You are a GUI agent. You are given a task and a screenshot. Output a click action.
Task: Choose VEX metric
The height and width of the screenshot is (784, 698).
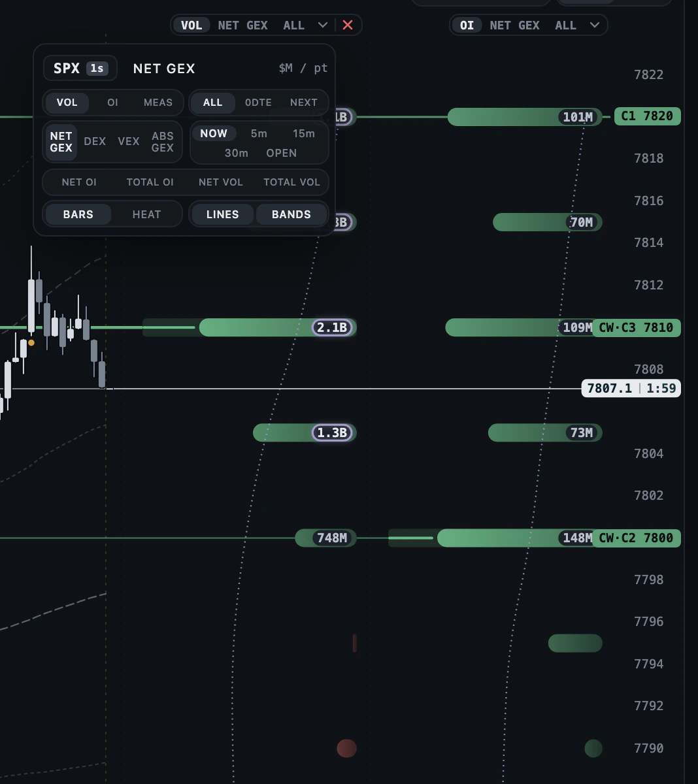point(129,141)
